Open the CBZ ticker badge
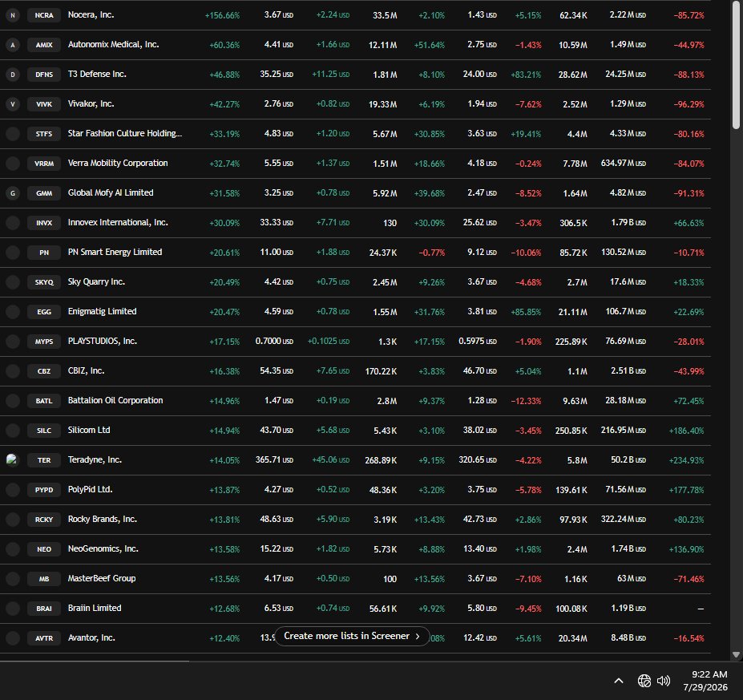This screenshot has height=700, width=743. pos(44,371)
